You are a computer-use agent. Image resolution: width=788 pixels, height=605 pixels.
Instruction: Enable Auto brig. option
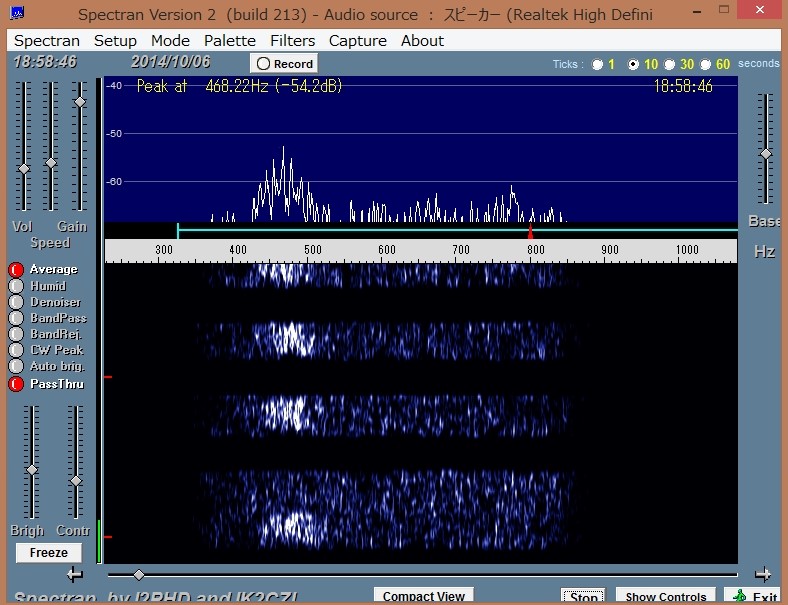16,366
